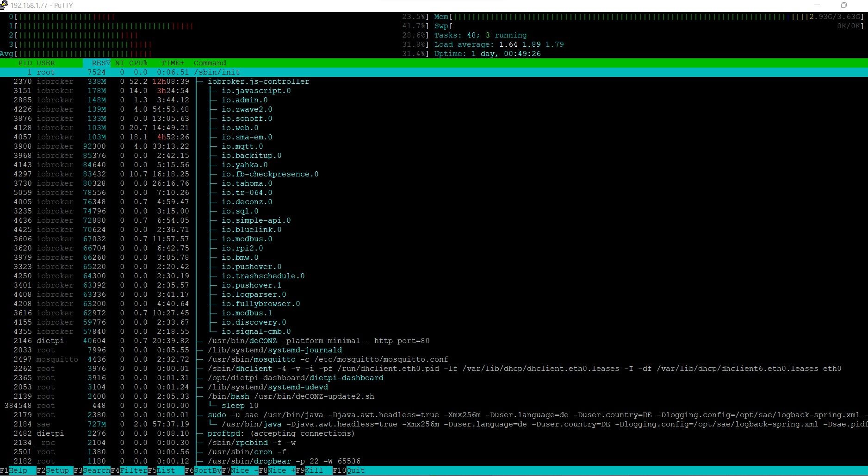This screenshot has width=868, height=476.
Task: Select the mosquitto process row
Action: [434, 359]
